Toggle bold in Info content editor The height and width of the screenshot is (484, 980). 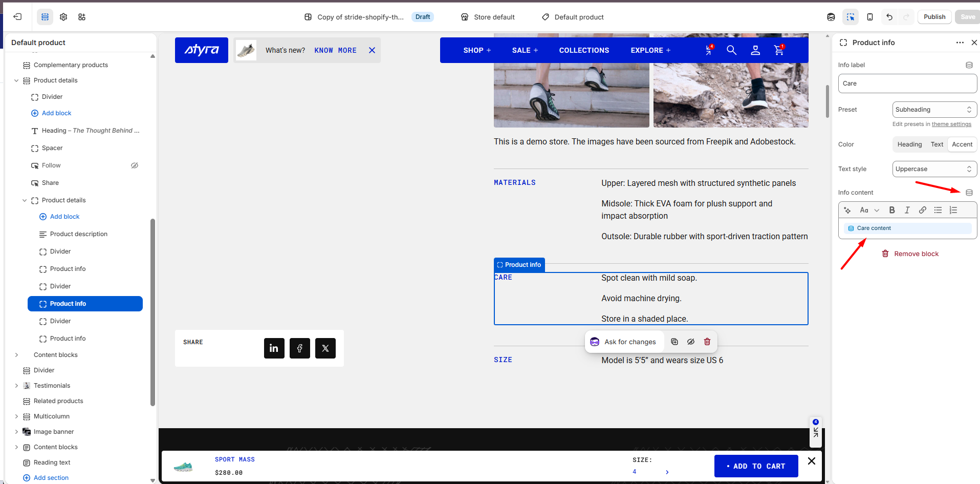tap(892, 210)
